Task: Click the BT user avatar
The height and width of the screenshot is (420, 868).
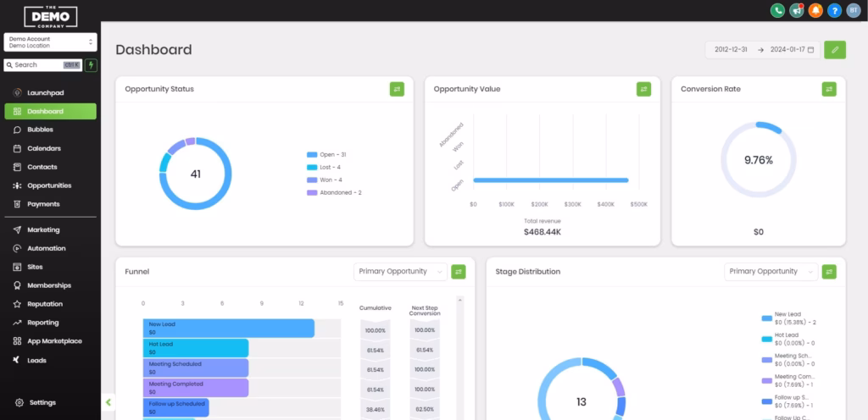Action: pos(853,10)
